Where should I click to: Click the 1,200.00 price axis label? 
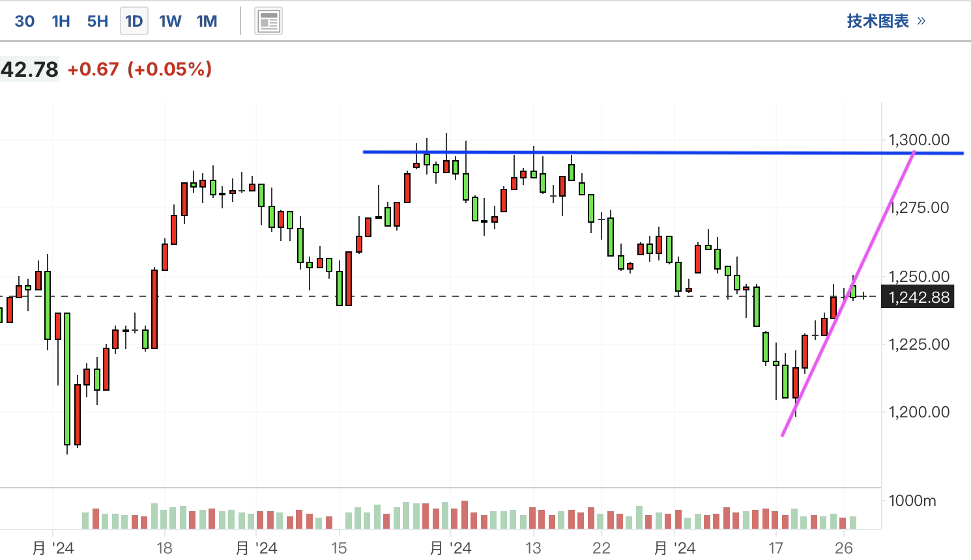919,412
